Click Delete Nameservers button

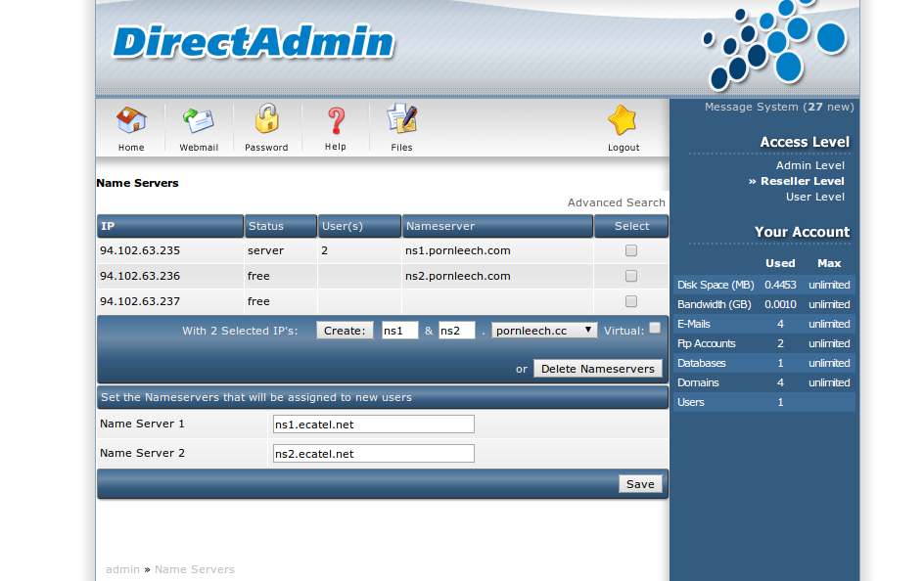(597, 369)
